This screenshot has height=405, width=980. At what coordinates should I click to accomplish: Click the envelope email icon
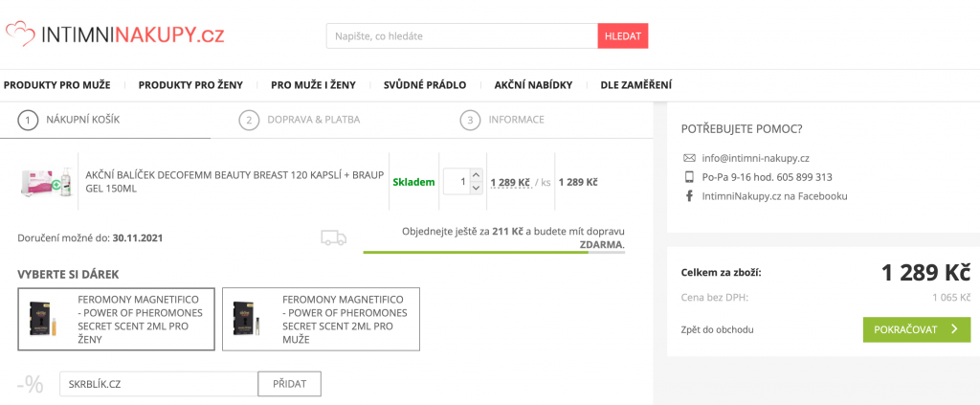(689, 158)
